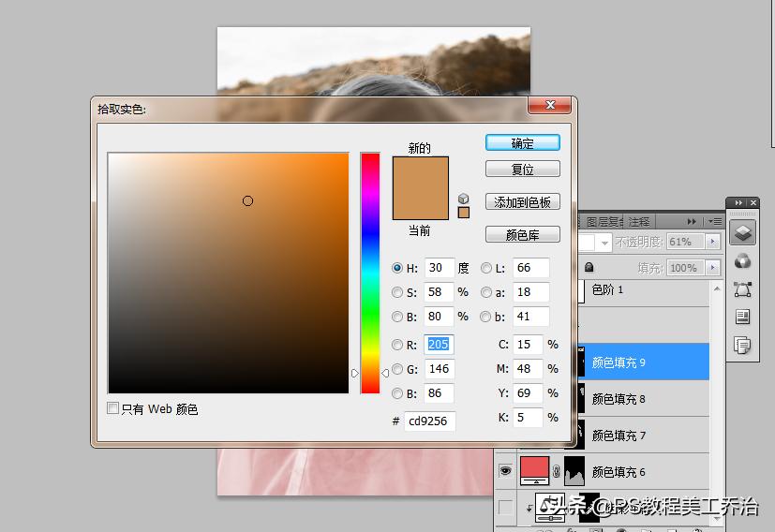The height and width of the screenshot is (532, 775).
Task: Select the L lightness radio button
Action: coord(486,268)
